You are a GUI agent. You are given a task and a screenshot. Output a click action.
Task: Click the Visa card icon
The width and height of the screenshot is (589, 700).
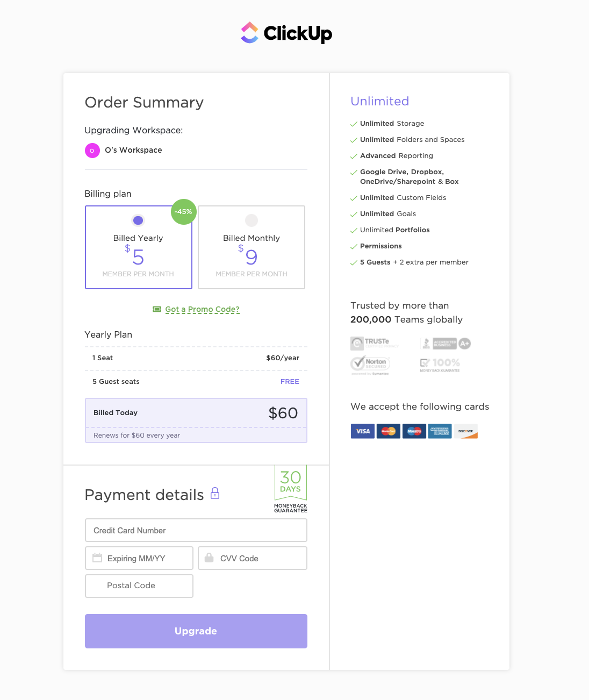[363, 431]
